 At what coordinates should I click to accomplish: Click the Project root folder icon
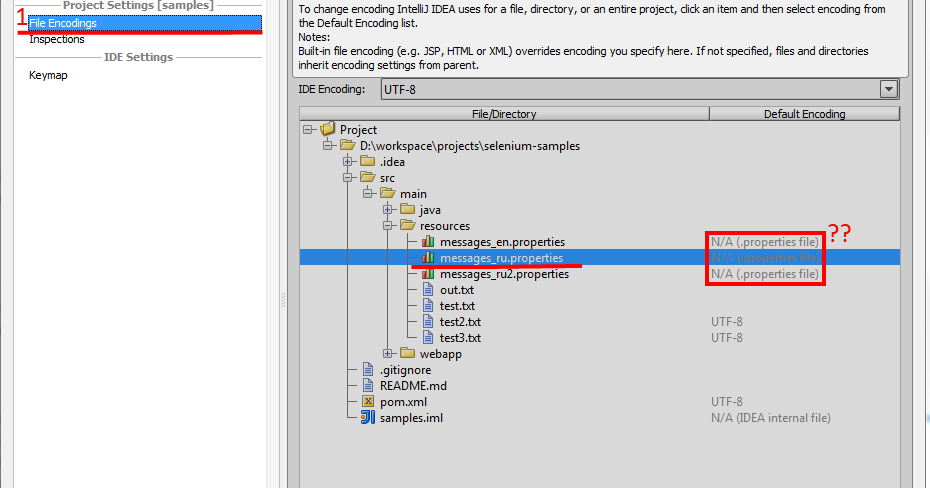pyautogui.click(x=327, y=129)
